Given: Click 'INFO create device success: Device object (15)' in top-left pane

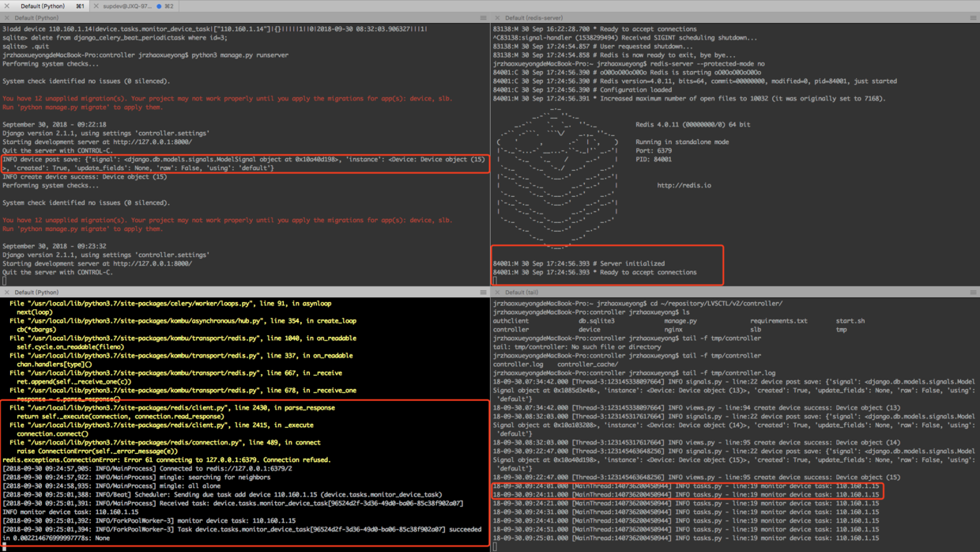Looking at the screenshot, I should tap(85, 176).
